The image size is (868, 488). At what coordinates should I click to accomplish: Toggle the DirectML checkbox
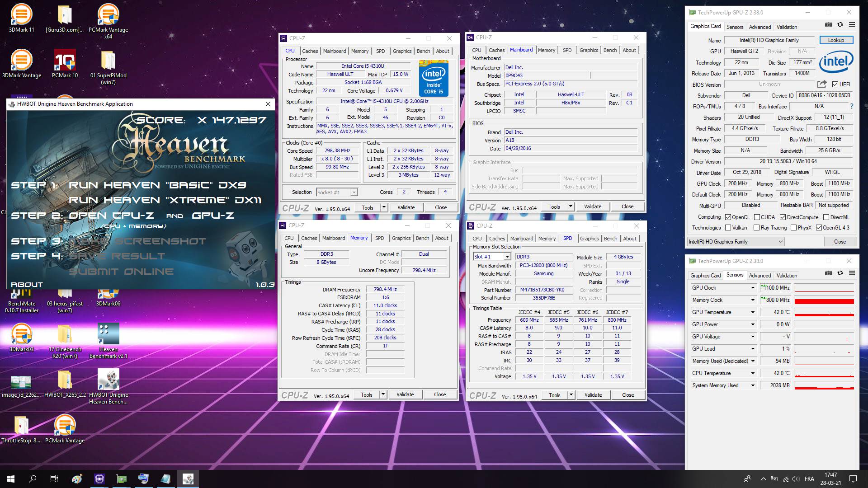(826, 217)
